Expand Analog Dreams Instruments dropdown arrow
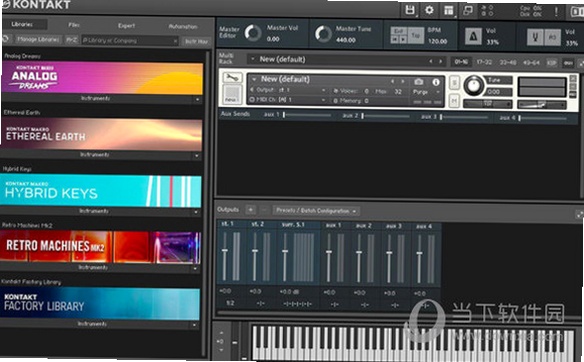Screen dimensions: 584x362 (x=197, y=99)
